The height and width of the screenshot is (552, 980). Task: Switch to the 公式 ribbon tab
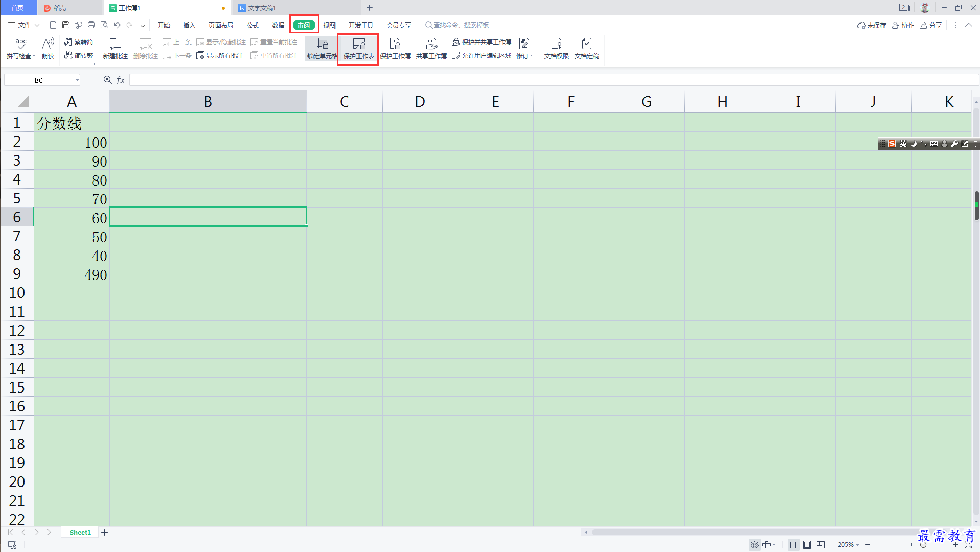(x=253, y=25)
